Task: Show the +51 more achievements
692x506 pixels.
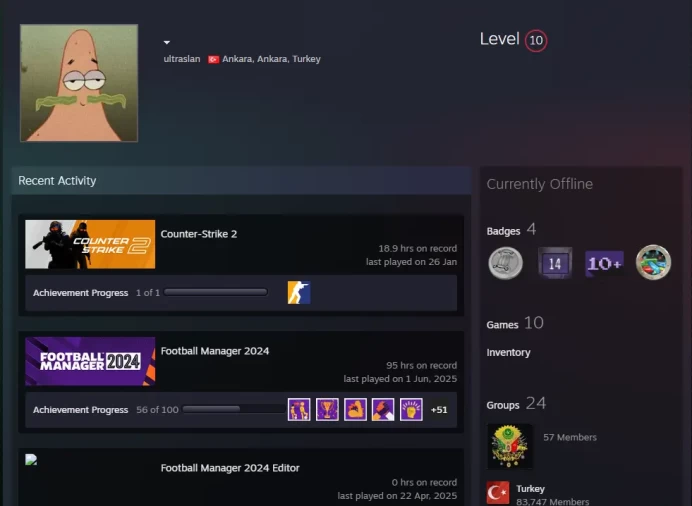Action: pos(439,410)
